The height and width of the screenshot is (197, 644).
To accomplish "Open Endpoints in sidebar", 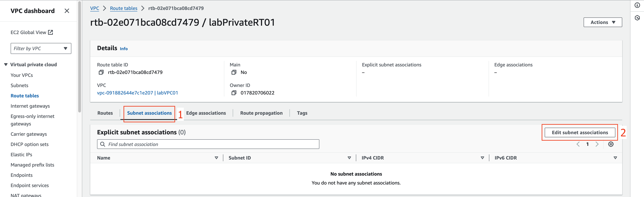I will pos(21,175).
